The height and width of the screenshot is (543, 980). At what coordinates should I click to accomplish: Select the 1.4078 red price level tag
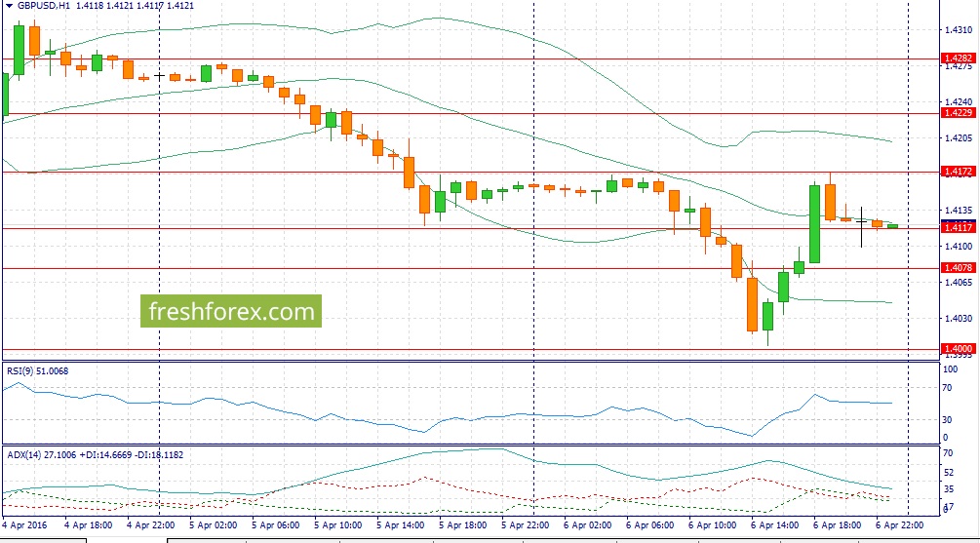[x=958, y=268]
